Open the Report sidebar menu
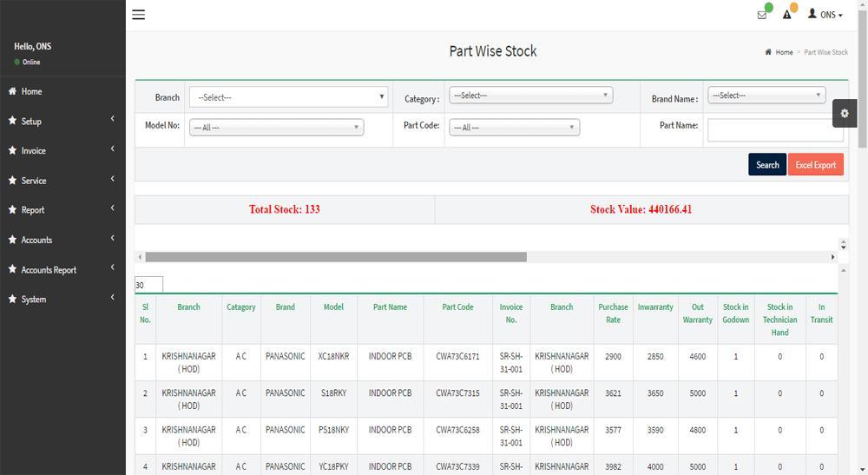Screen dimensions: 868x475 pyautogui.click(x=62, y=210)
